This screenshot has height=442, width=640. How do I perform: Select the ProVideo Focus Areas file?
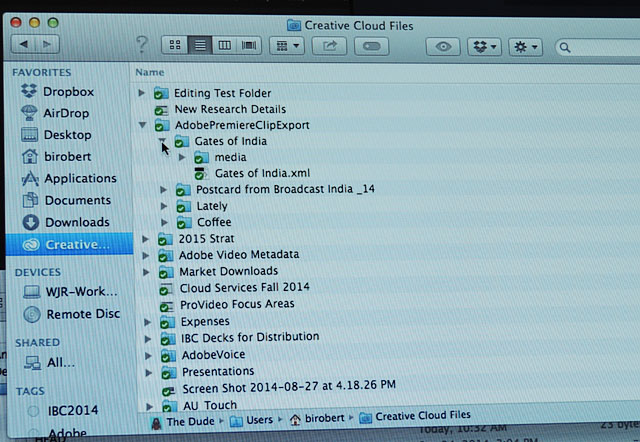click(x=237, y=304)
